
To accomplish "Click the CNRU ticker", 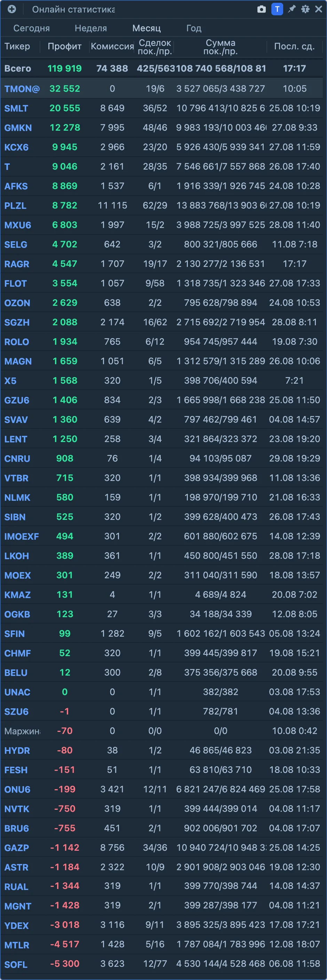I will (17, 459).
